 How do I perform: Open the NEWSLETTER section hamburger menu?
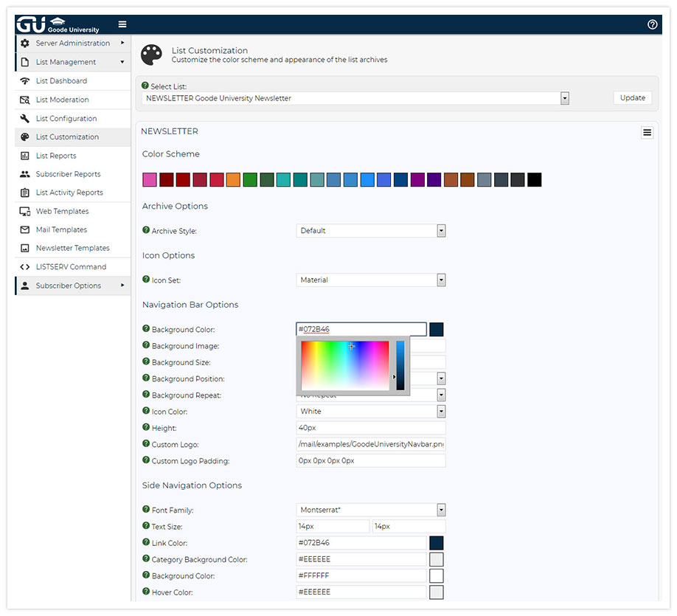(647, 133)
